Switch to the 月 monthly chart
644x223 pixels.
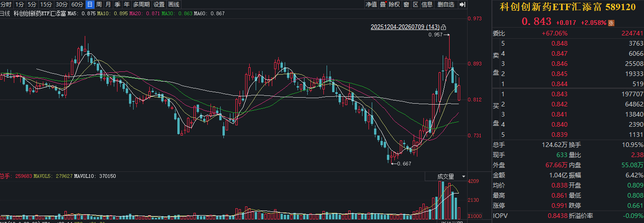(108, 4)
